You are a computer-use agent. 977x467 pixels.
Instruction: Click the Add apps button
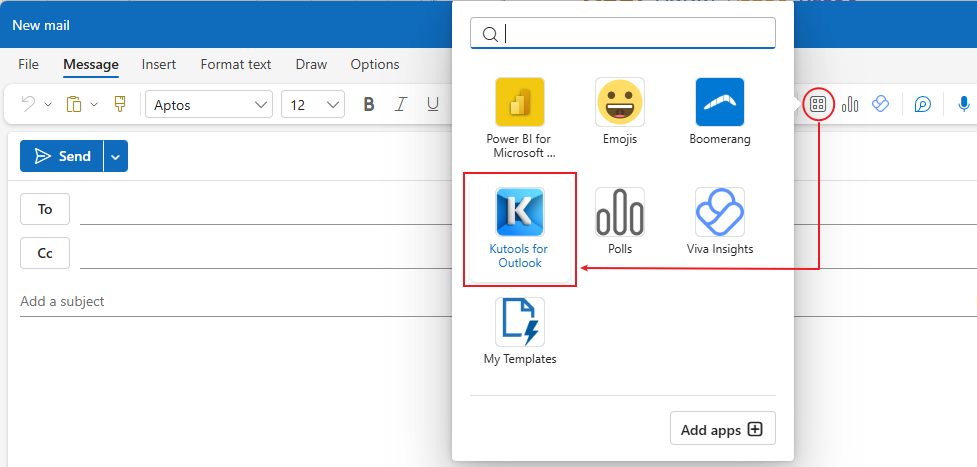click(x=723, y=428)
